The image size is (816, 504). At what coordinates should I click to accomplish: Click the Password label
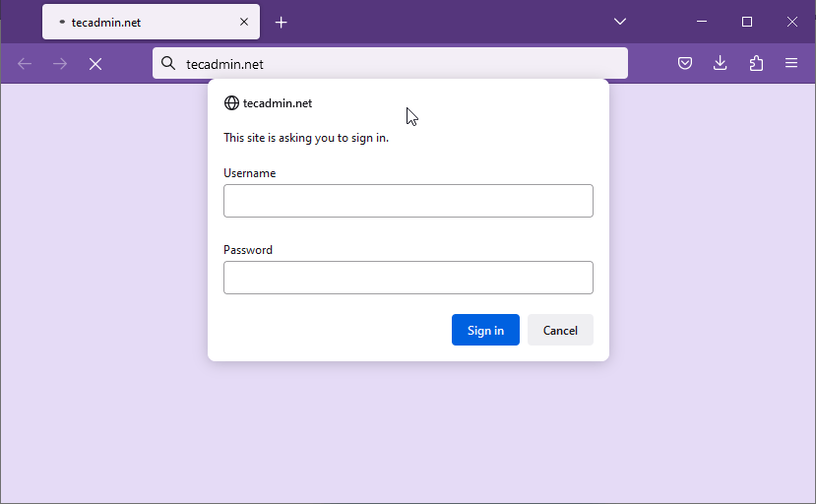(x=248, y=250)
